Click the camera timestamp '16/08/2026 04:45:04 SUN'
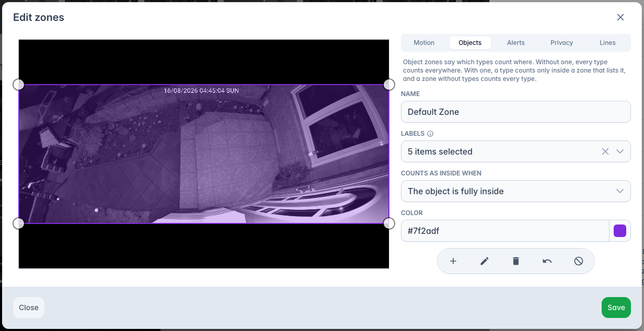The width and height of the screenshot is (644, 331). pyautogui.click(x=201, y=90)
